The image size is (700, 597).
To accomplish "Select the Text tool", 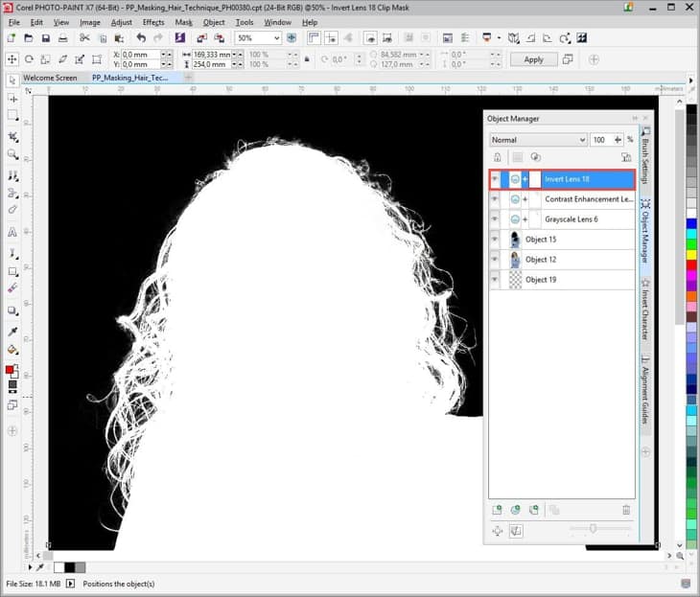I will 12,232.
